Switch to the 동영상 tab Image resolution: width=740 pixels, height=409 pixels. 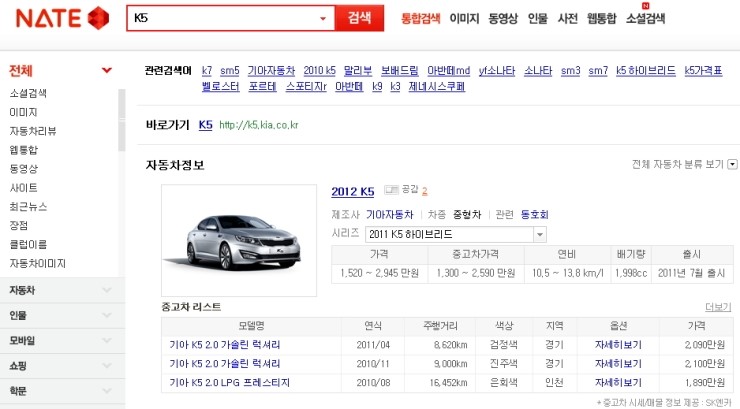[x=503, y=18]
